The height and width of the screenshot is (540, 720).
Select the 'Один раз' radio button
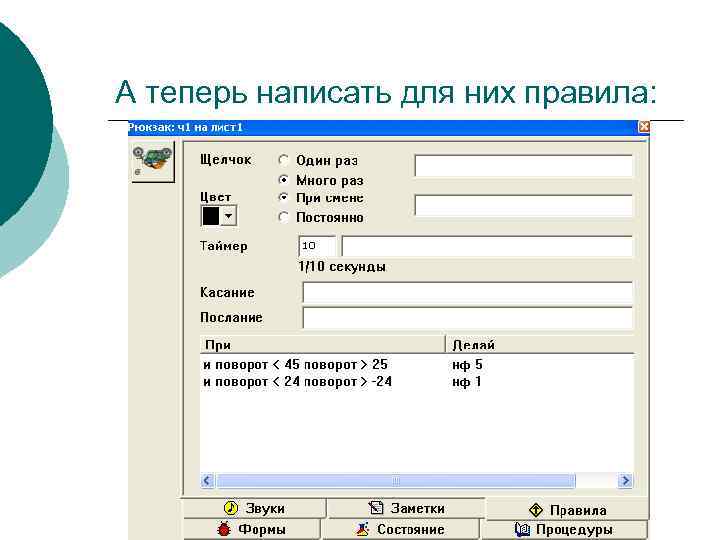tap(284, 160)
